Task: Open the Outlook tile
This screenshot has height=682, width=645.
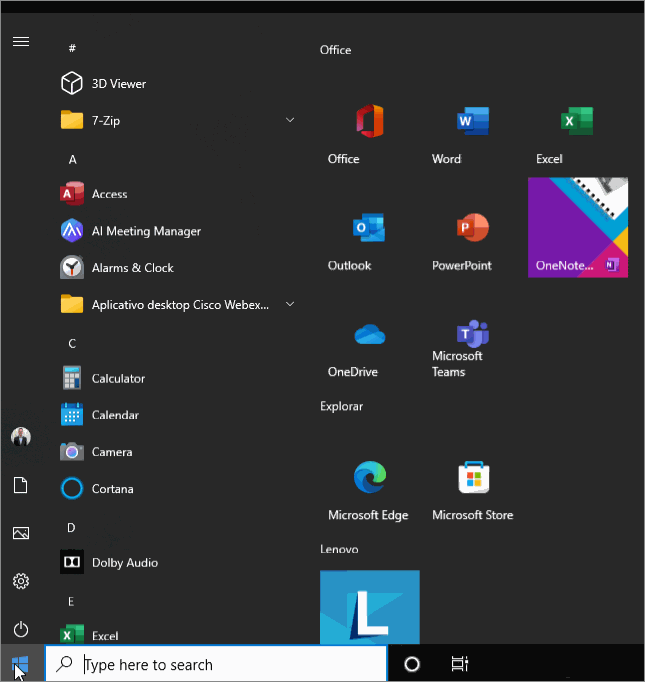Action: [370, 227]
